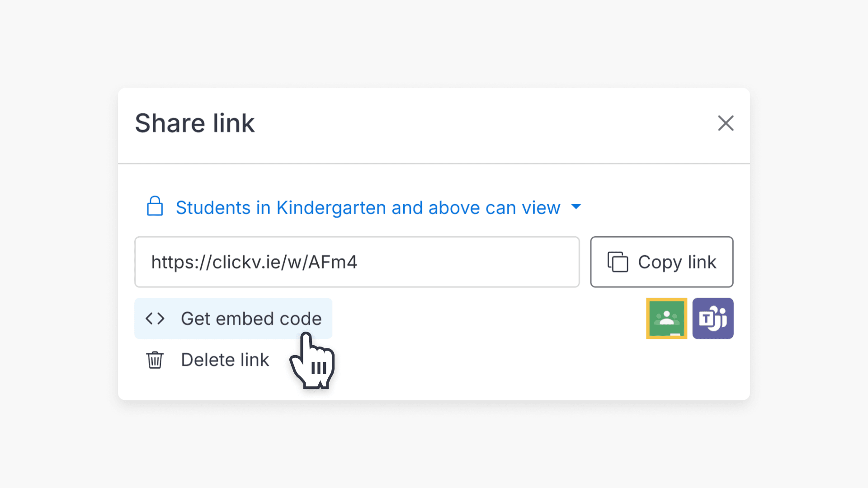Click the Share link dialog title
The image size is (868, 488).
(x=194, y=123)
